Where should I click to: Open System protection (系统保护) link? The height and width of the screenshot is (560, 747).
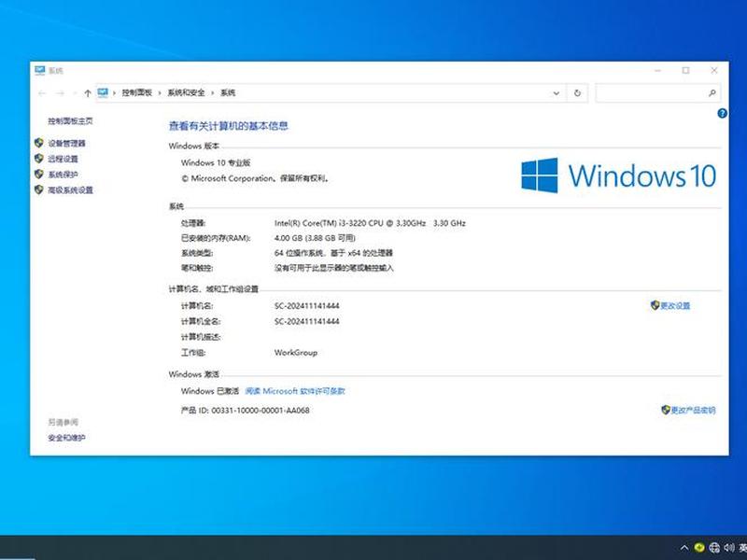[63, 175]
